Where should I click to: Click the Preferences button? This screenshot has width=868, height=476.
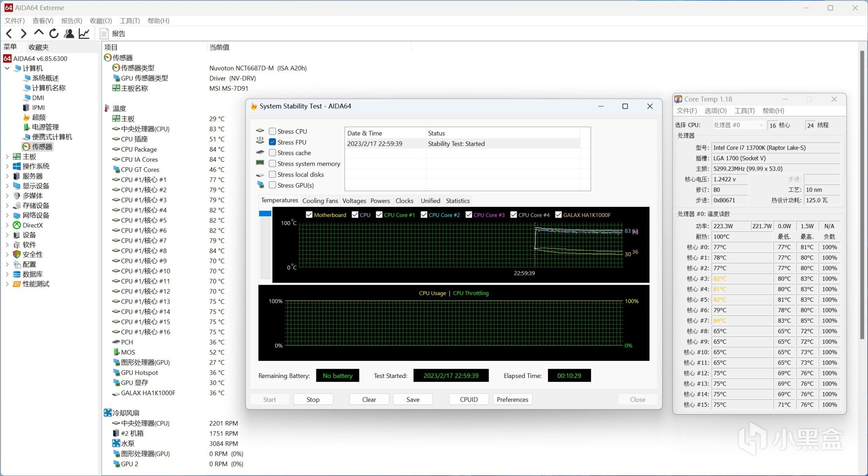click(x=512, y=399)
